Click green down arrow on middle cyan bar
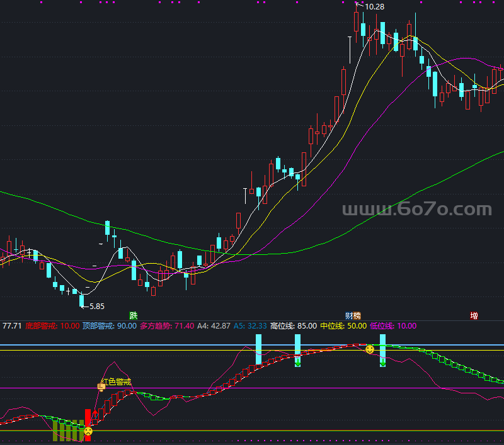This screenshot has width=504, height=445. [297, 363]
